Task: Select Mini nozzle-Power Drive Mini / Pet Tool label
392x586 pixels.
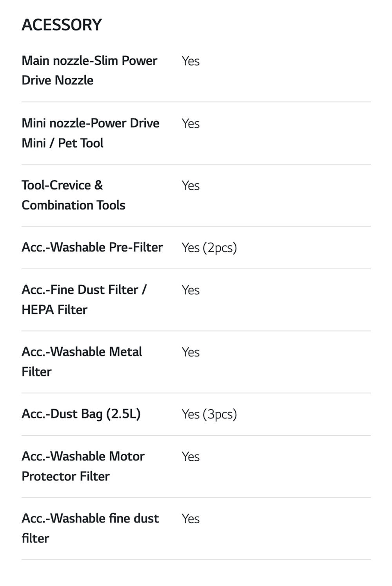Action: [x=91, y=133]
